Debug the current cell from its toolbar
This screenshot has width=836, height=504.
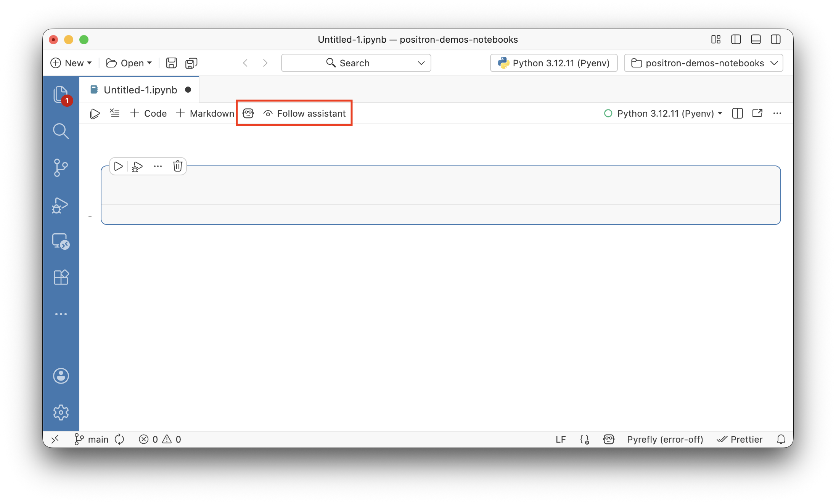[x=137, y=166]
